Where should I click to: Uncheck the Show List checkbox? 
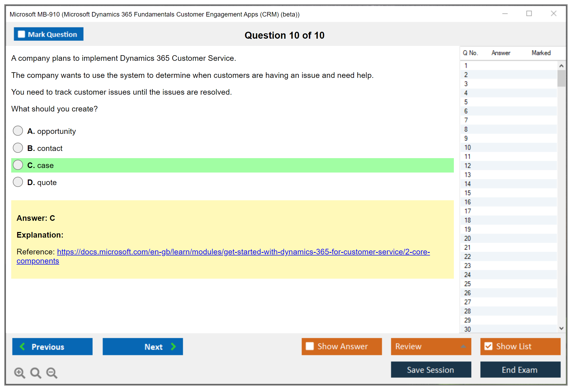point(488,346)
